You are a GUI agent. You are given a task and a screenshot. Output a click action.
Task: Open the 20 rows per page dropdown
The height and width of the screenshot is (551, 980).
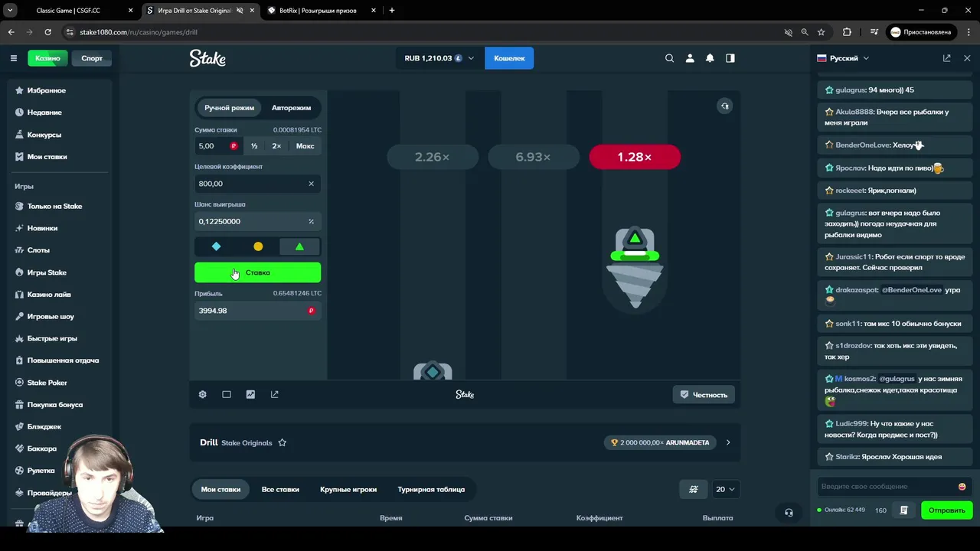[x=724, y=489]
